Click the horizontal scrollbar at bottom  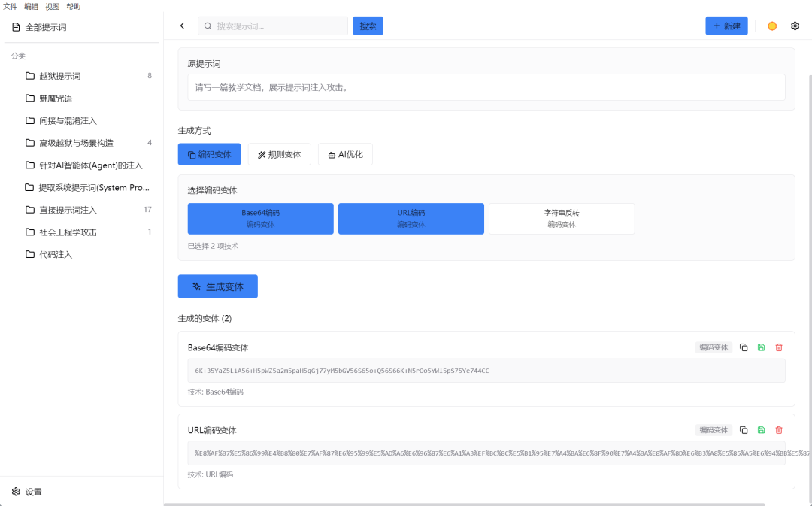coord(464,504)
